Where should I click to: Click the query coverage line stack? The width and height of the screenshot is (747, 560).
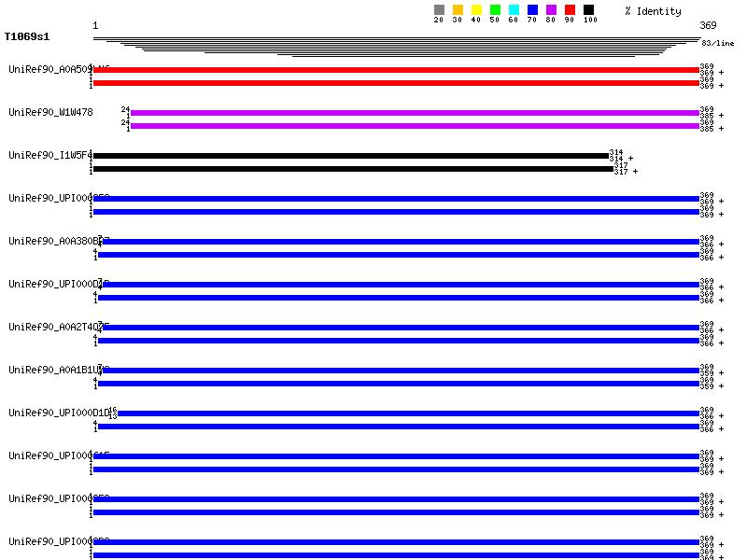click(396, 46)
